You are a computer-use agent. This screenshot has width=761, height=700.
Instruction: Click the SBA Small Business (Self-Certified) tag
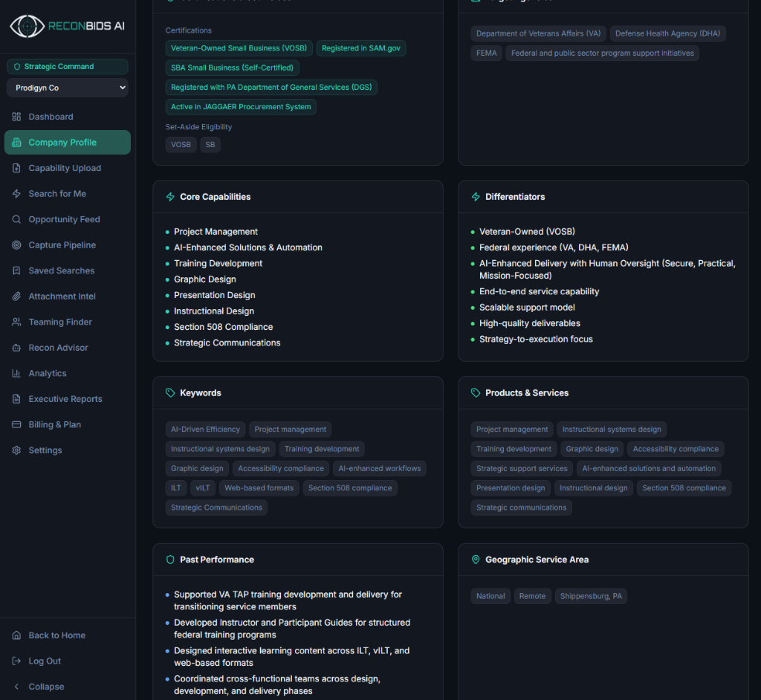pos(232,68)
